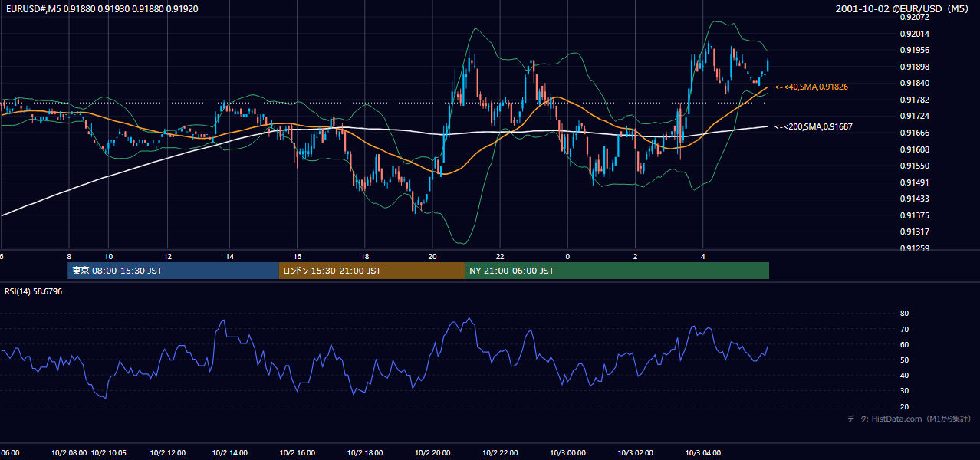
Task: Click the 10/2 18:00 time axis label
Action: click(x=365, y=453)
